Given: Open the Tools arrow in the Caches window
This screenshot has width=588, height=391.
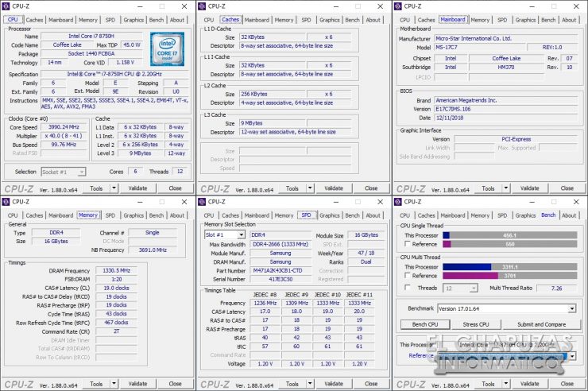Looking at the screenshot, I should pyautogui.click(x=310, y=188).
